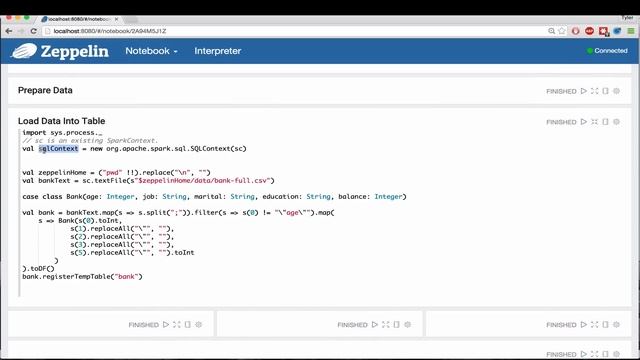The width and height of the screenshot is (640, 360).
Task: Click FINISHED status of Prepare Data paragraph
Action: click(561, 91)
